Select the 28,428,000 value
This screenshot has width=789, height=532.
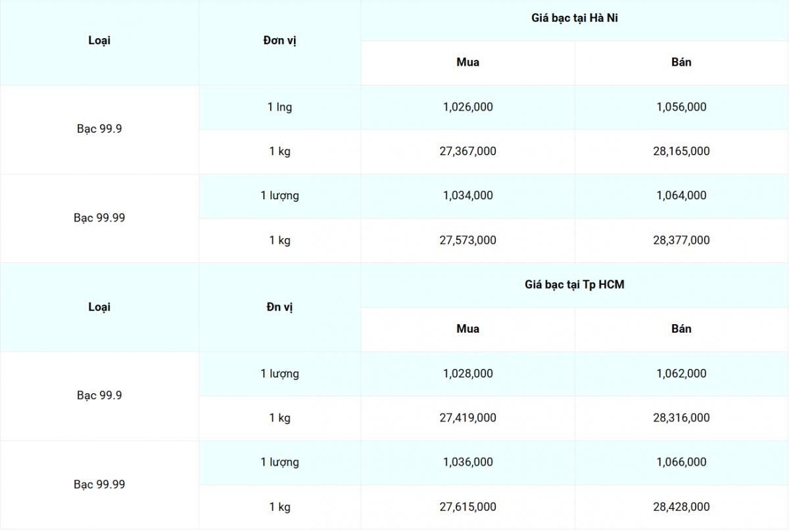tap(681, 507)
